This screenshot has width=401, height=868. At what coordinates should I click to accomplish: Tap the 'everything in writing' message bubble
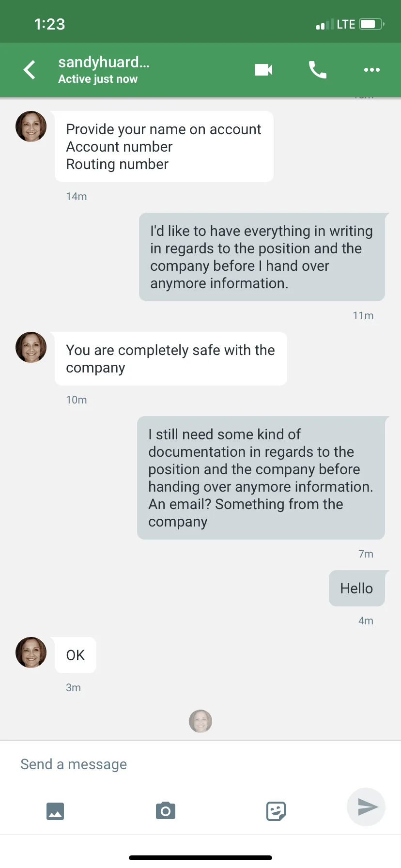262,257
